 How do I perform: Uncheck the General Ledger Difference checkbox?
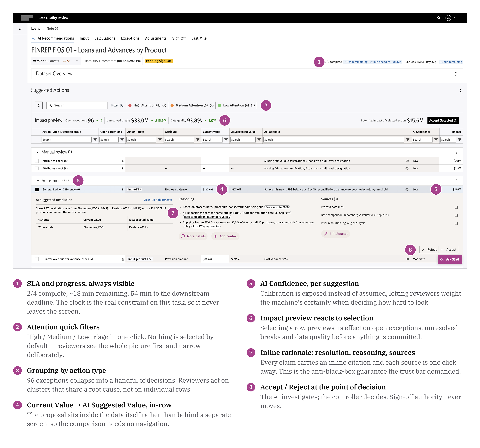point(37,189)
